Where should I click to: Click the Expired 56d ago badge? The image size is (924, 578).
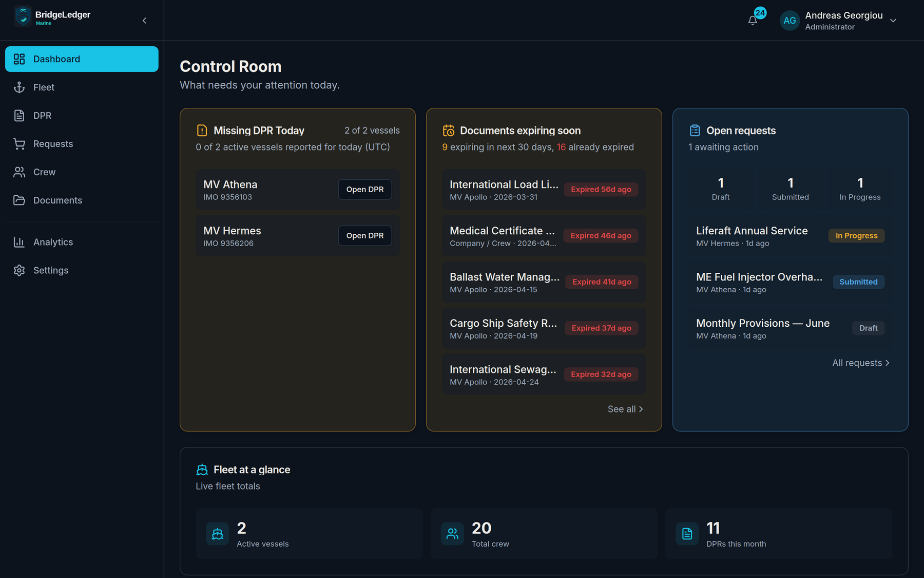point(601,190)
